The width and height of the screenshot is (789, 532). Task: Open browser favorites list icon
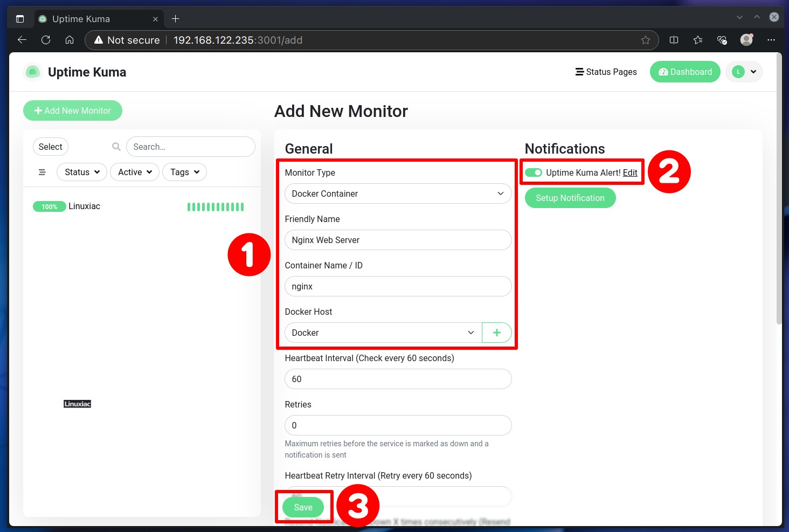click(698, 40)
